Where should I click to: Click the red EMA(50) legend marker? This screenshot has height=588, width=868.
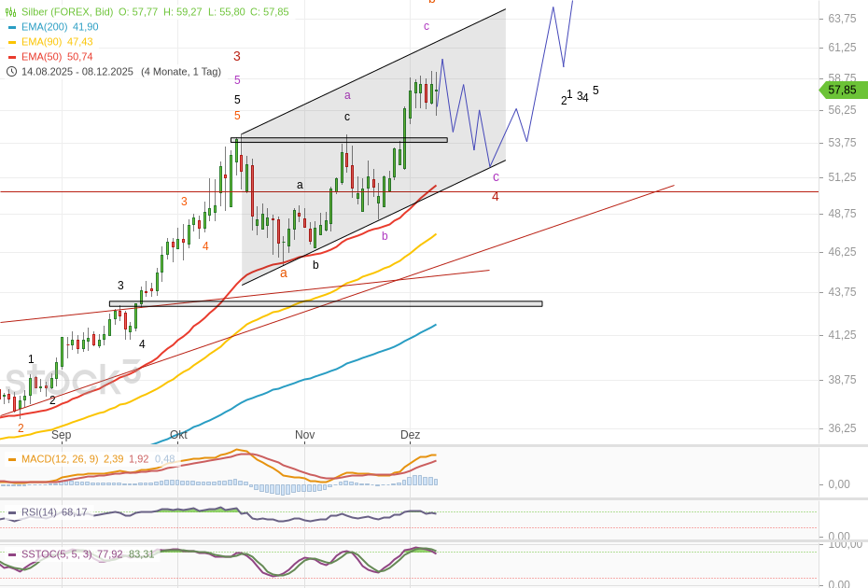11,57
